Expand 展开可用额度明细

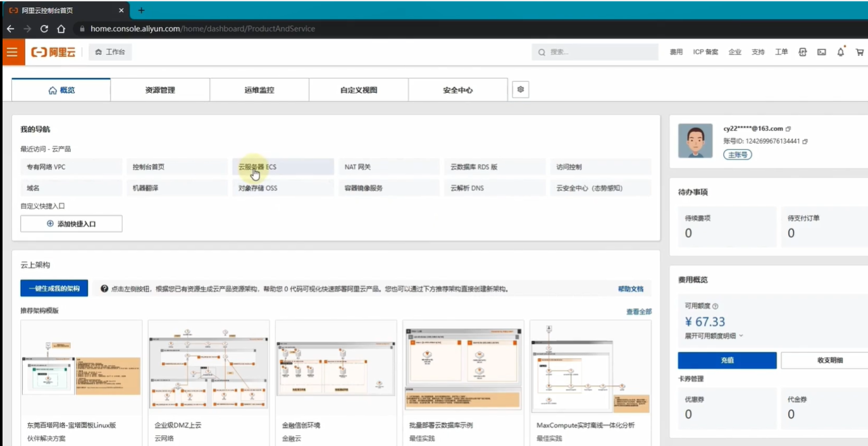tap(714, 336)
